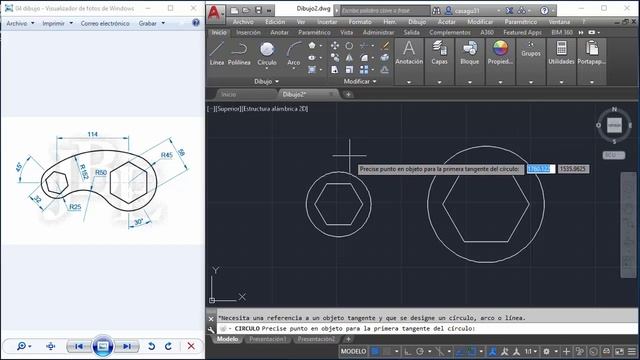Click Previous image button in Photo Viewer
640x360 pixels.
pyautogui.click(x=79, y=346)
